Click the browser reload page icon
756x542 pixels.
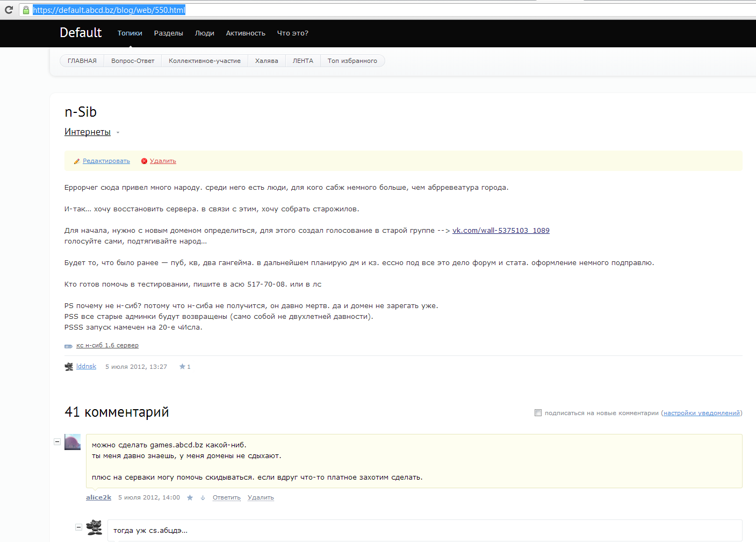[x=9, y=10]
